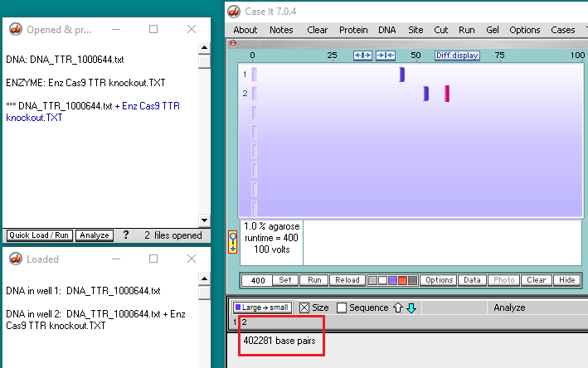Click the Data button
588x368 pixels.
click(x=472, y=280)
